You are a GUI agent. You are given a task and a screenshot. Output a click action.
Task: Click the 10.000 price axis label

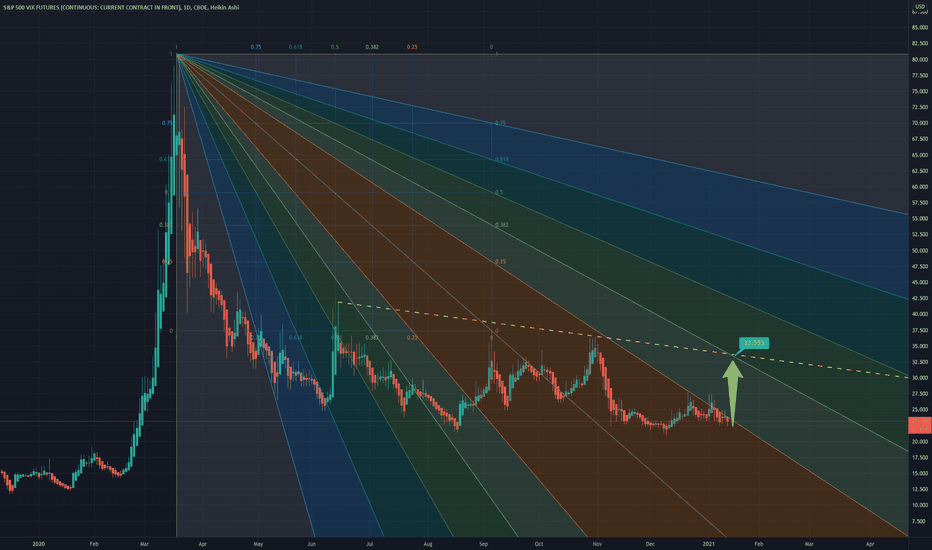point(920,505)
